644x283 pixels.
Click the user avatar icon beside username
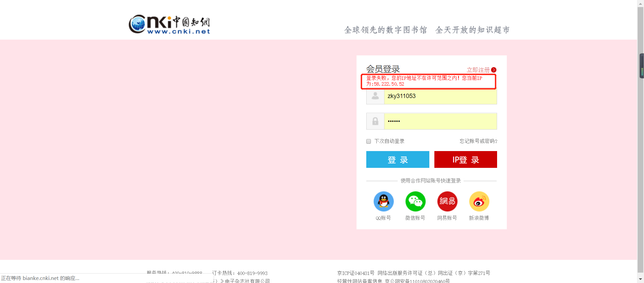pos(375,96)
